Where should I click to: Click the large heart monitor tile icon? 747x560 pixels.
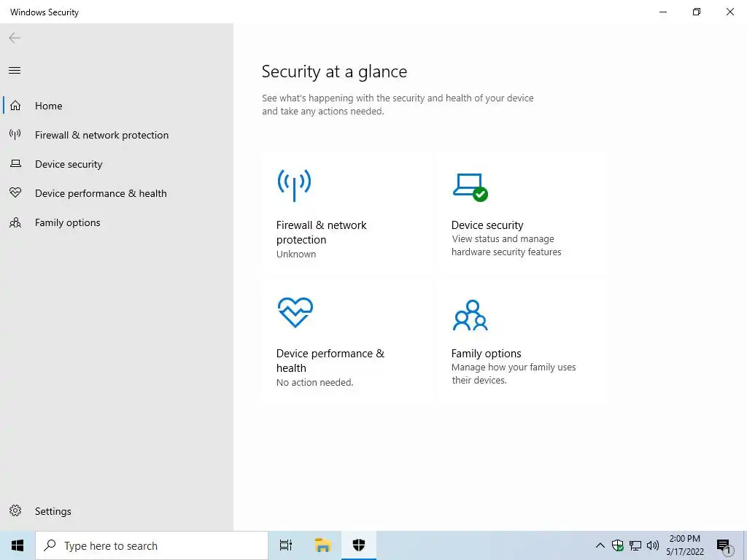(x=295, y=312)
